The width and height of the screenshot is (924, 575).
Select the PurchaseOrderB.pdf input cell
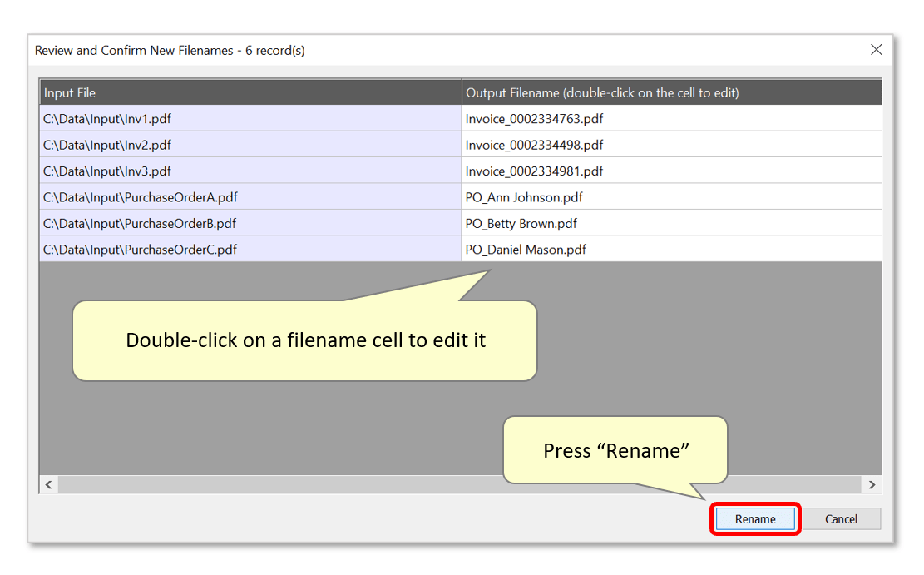click(x=250, y=223)
